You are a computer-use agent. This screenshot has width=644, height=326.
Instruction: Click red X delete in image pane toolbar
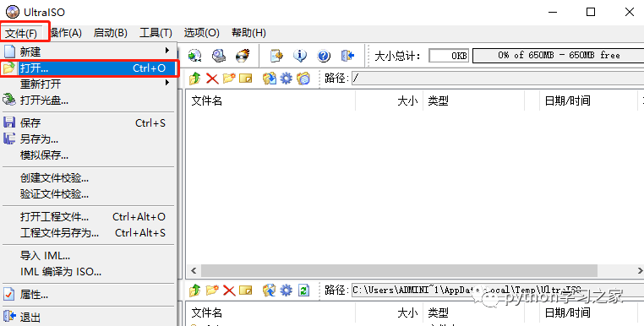pos(212,78)
